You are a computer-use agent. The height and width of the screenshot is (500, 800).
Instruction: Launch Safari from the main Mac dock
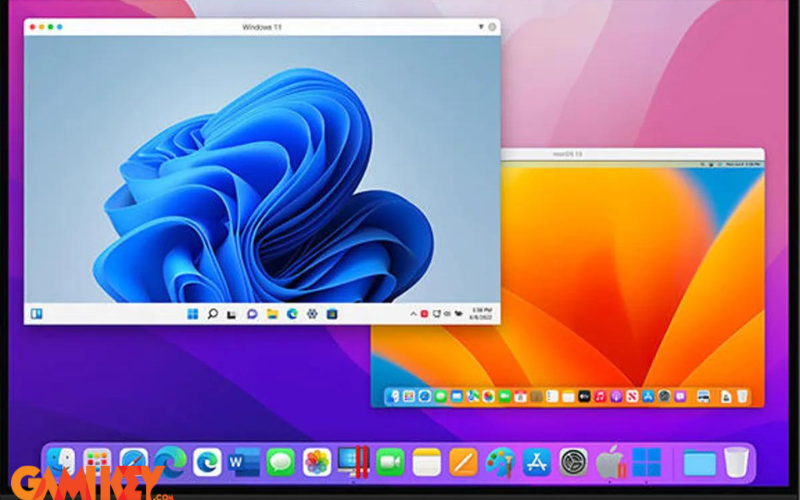[x=134, y=462]
